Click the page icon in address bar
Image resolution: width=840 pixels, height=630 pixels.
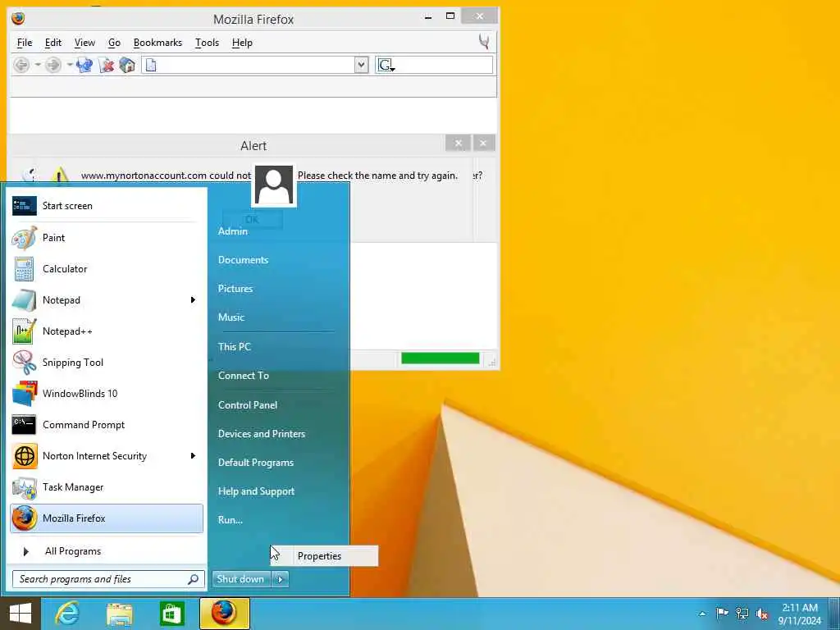pos(151,66)
